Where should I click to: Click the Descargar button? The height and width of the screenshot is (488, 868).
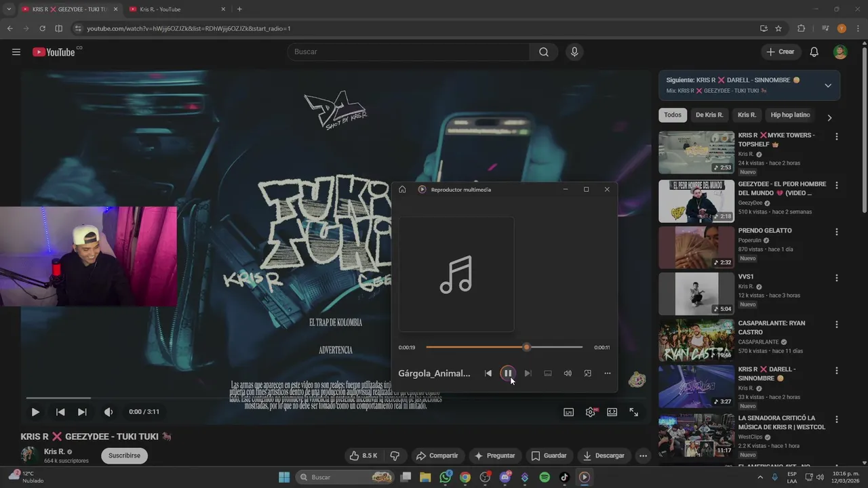[x=604, y=455]
